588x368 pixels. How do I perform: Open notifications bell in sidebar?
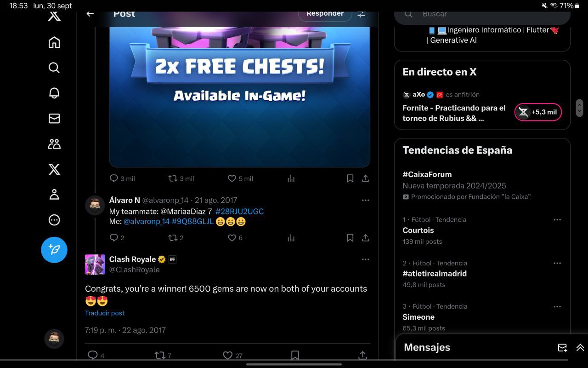point(54,93)
